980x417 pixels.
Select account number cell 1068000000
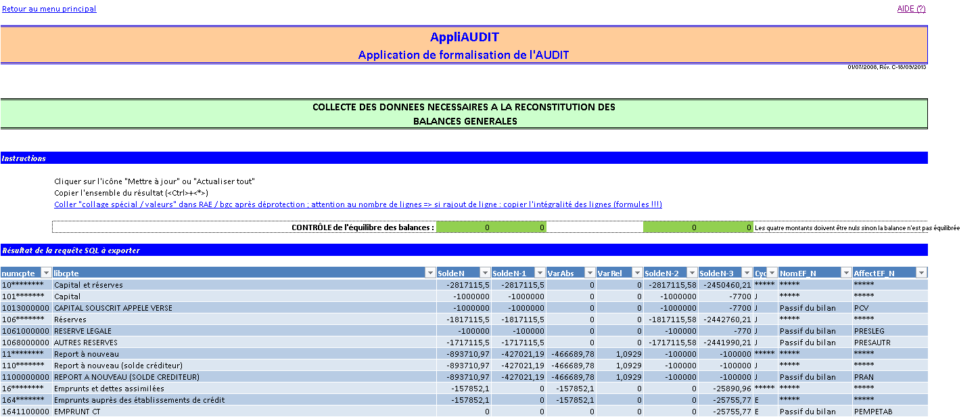click(x=26, y=343)
